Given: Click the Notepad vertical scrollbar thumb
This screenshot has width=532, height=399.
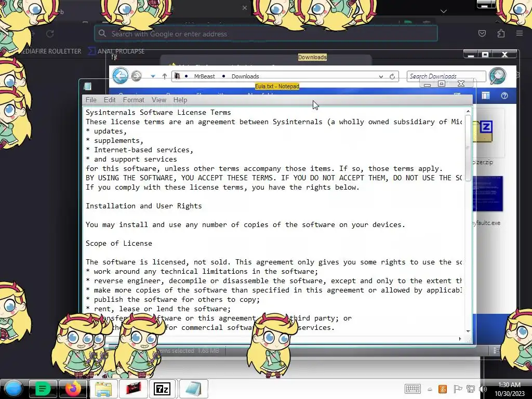Looking at the screenshot, I should coord(468,148).
